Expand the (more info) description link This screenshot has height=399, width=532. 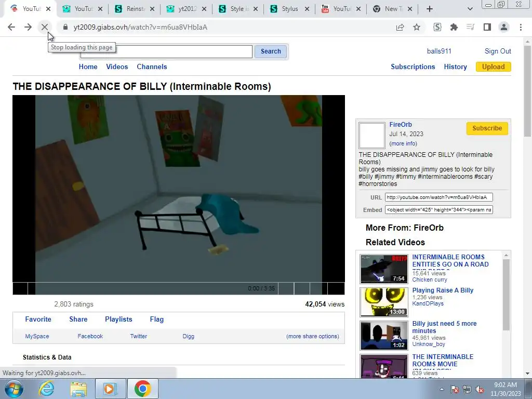pyautogui.click(x=403, y=143)
